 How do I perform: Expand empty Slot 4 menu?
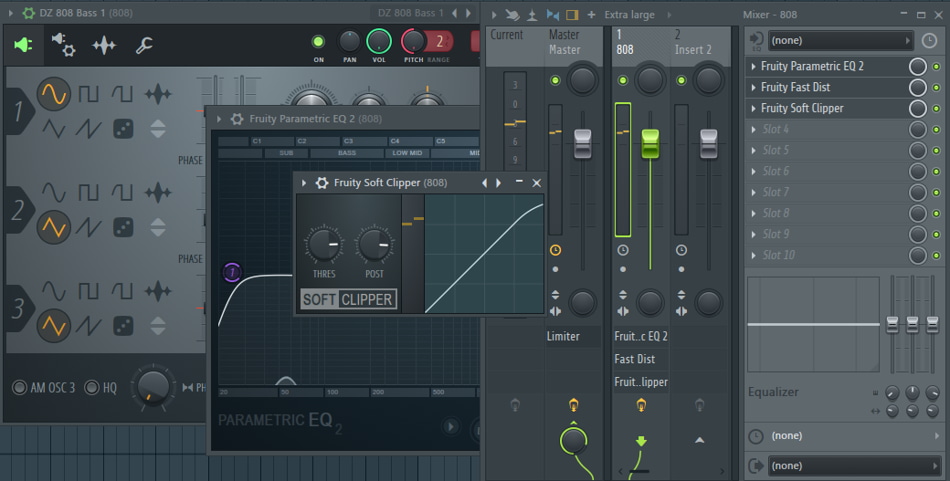[753, 130]
